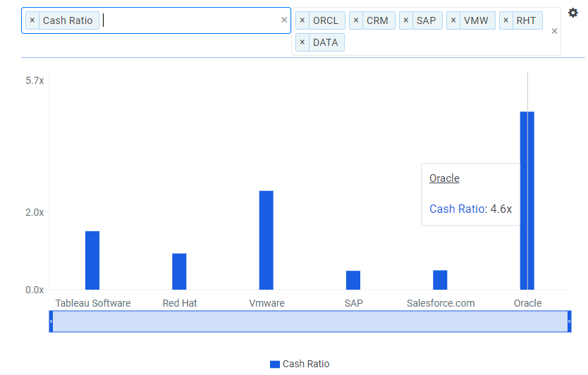Screen dimensions: 588x375
Task: Open chart settings gear icon
Action: point(573,13)
